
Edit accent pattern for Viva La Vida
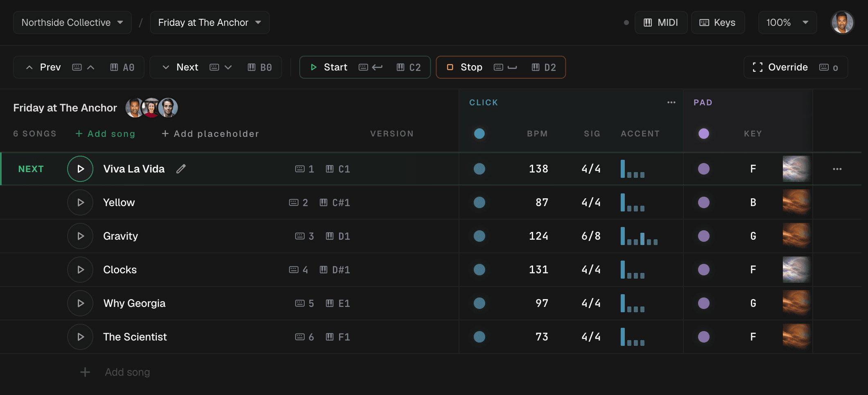coord(633,169)
